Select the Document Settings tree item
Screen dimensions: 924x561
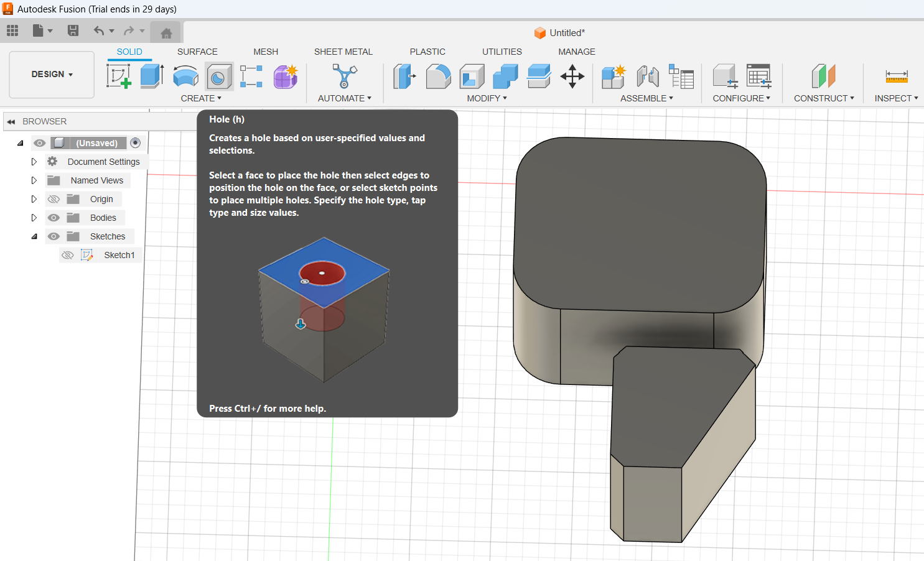click(104, 162)
